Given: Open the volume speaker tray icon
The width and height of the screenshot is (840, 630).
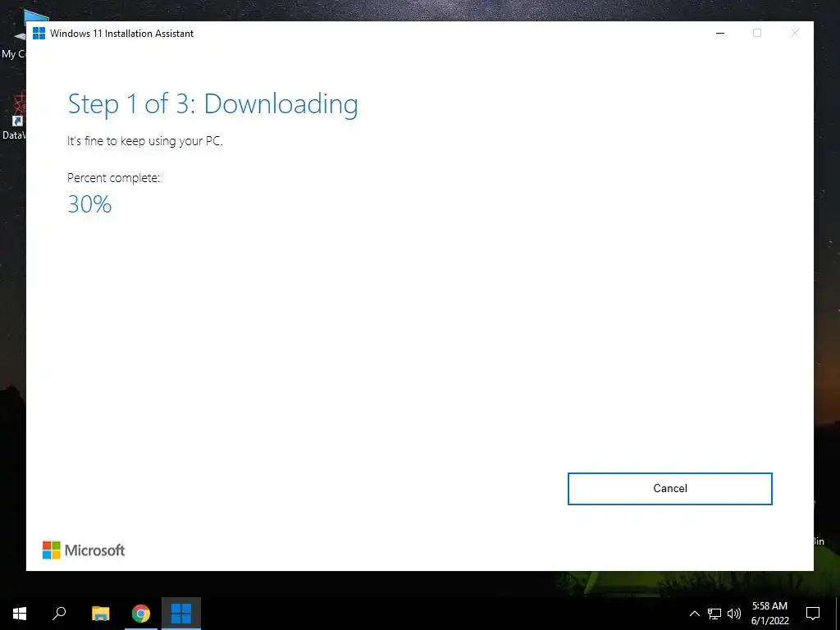Looking at the screenshot, I should [x=734, y=614].
